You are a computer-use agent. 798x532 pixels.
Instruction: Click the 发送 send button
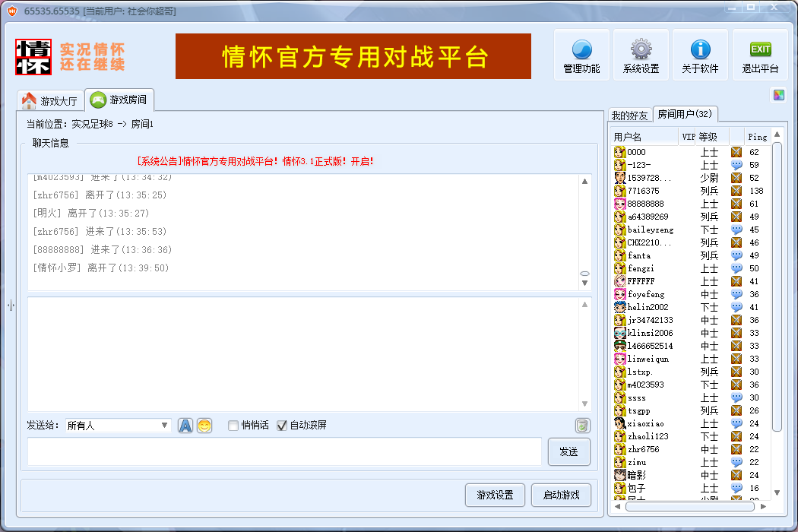(568, 451)
